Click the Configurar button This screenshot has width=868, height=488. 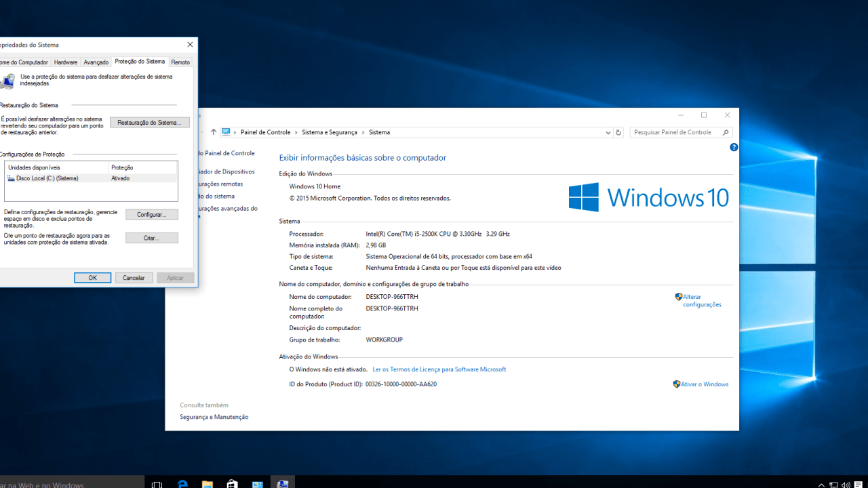pyautogui.click(x=152, y=214)
